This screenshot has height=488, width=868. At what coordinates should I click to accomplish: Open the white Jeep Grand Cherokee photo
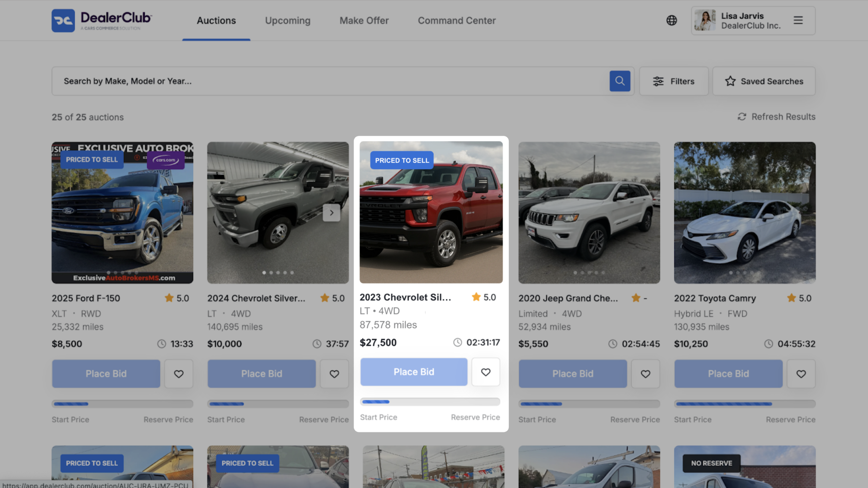(x=589, y=213)
